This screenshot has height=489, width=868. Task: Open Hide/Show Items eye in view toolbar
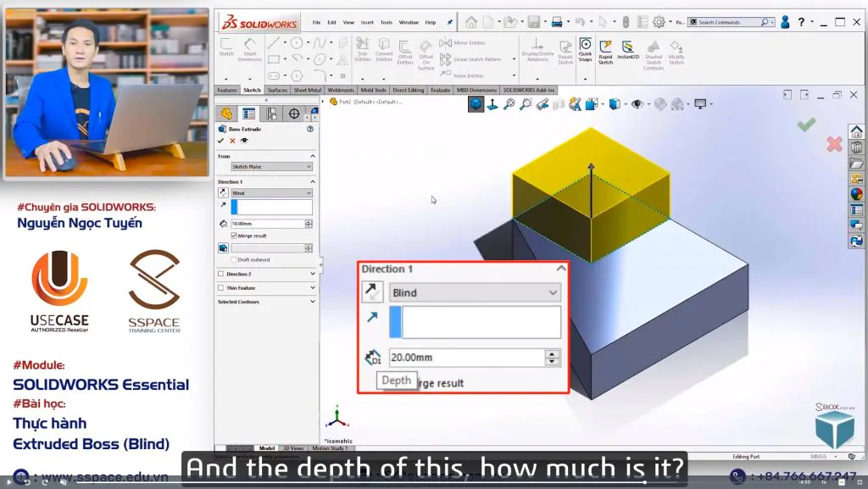pyautogui.click(x=637, y=104)
